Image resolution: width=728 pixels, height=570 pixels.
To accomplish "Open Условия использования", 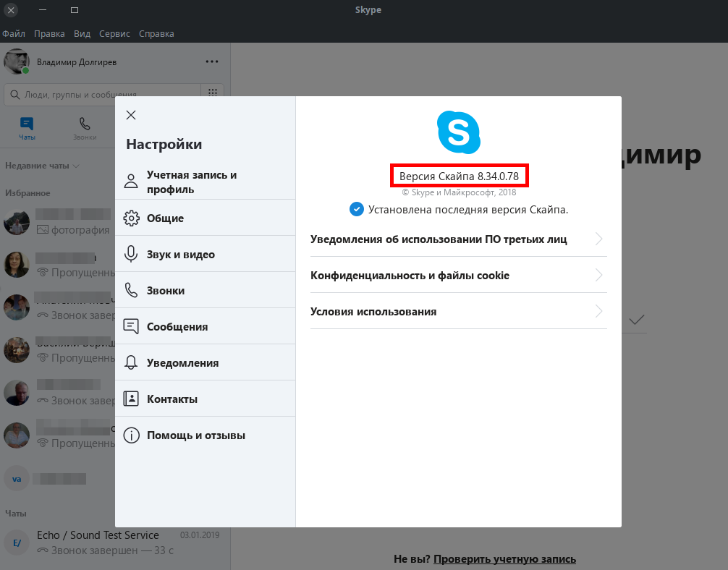I will pos(458,312).
